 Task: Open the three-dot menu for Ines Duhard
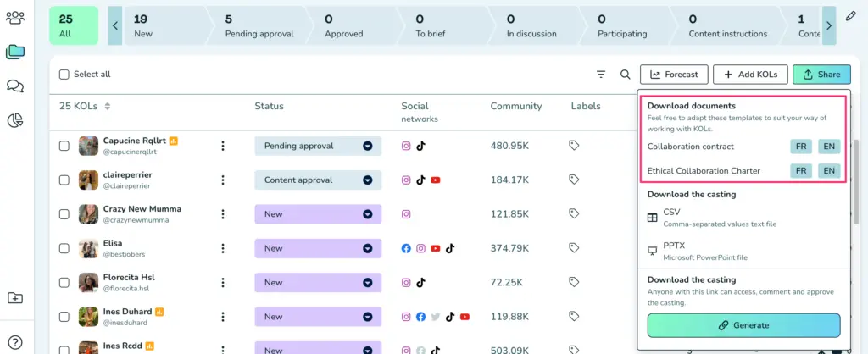click(223, 317)
